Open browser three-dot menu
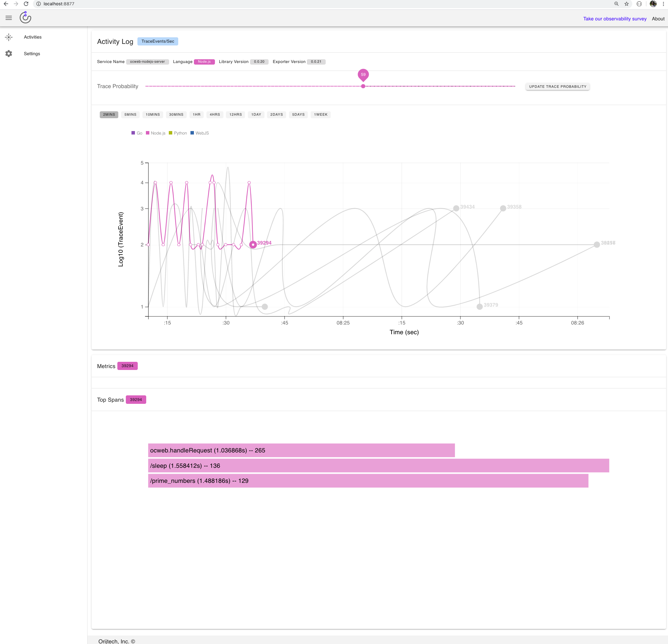The height and width of the screenshot is (644, 668). point(663,4)
